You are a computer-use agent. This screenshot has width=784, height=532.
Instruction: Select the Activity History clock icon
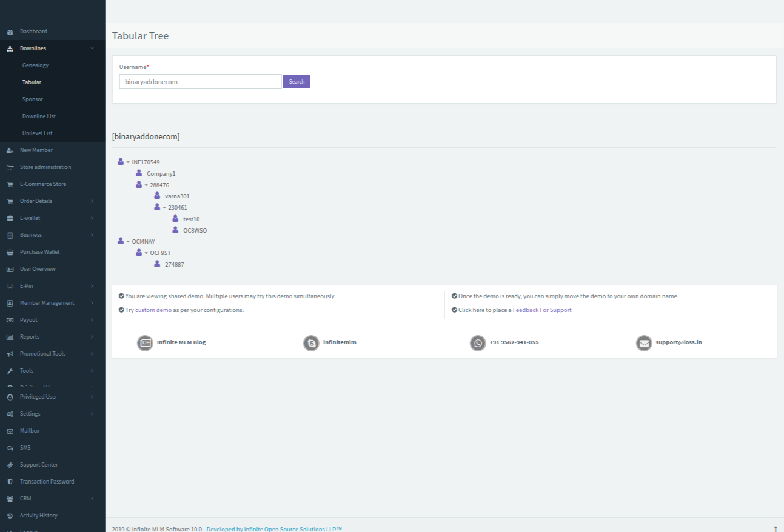9,515
